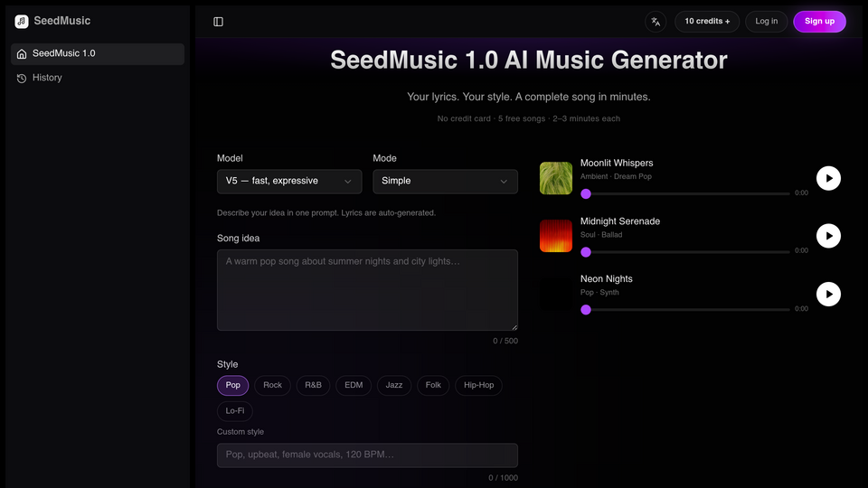This screenshot has height=488, width=868.
Task: Click the Log in button
Action: tap(766, 22)
